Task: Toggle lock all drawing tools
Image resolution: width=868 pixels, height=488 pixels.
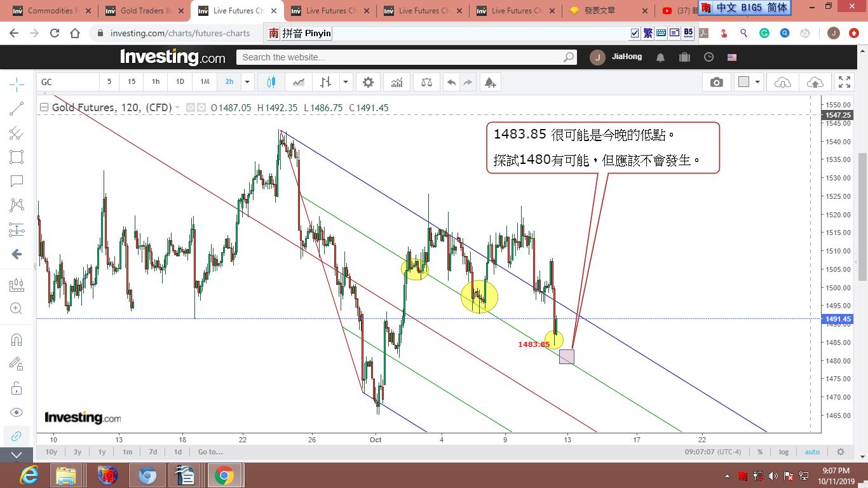Action: (x=17, y=388)
